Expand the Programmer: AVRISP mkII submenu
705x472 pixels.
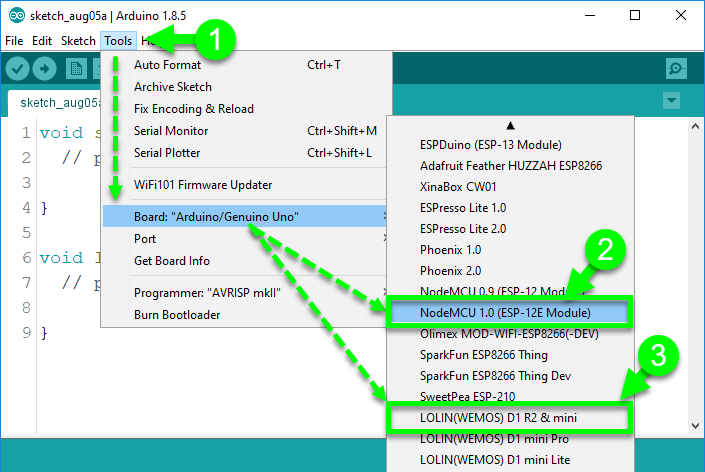[x=245, y=293]
